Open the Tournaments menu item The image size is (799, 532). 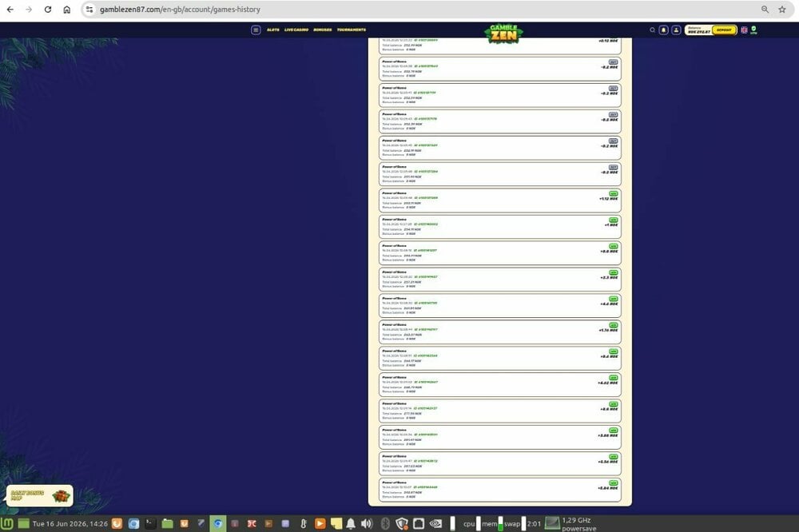[x=351, y=30]
